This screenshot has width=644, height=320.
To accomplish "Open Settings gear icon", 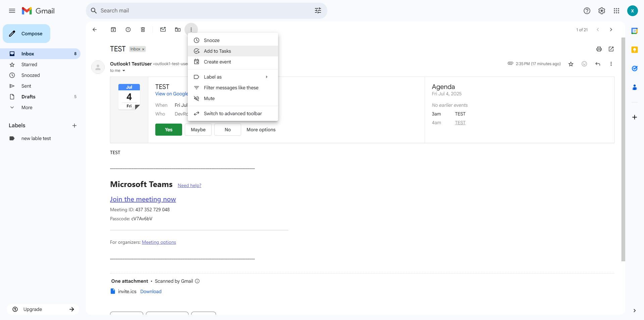I will [602, 11].
